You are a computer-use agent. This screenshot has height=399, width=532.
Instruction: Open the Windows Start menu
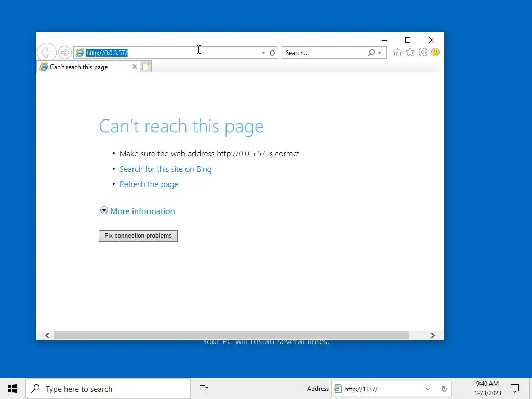12,389
